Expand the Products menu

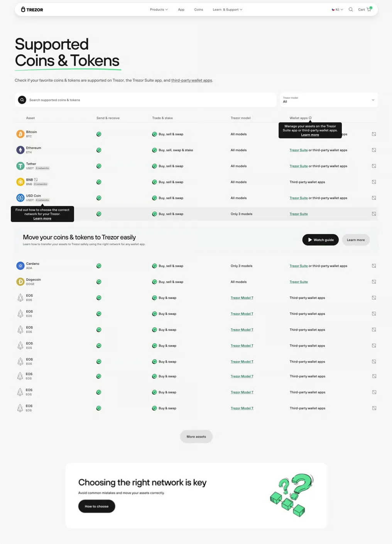[159, 10]
